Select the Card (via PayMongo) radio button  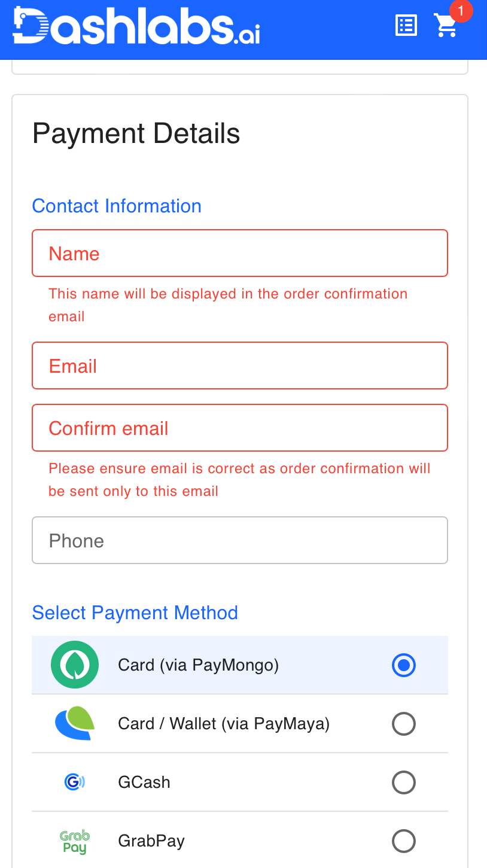tap(404, 665)
